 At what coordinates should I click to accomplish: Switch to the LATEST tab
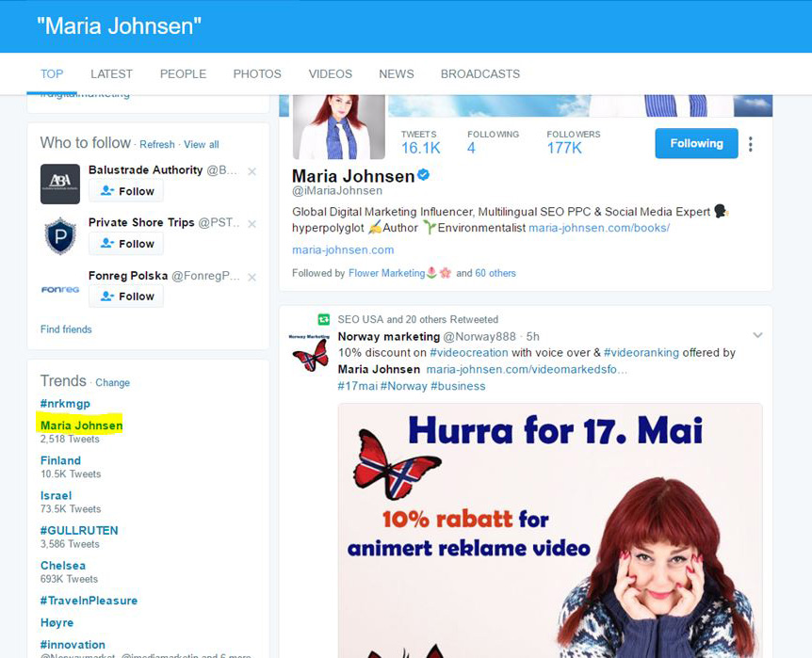[111, 74]
